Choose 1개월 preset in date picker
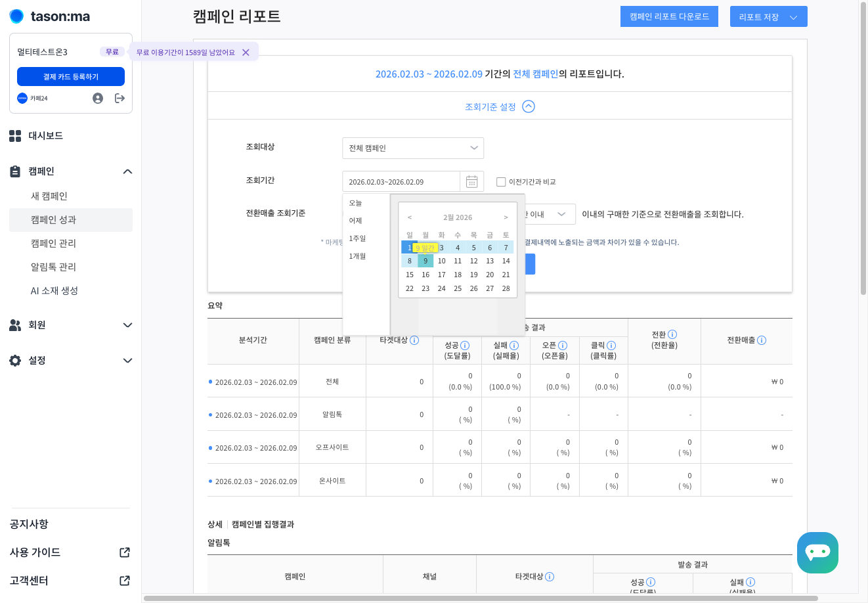 click(358, 256)
